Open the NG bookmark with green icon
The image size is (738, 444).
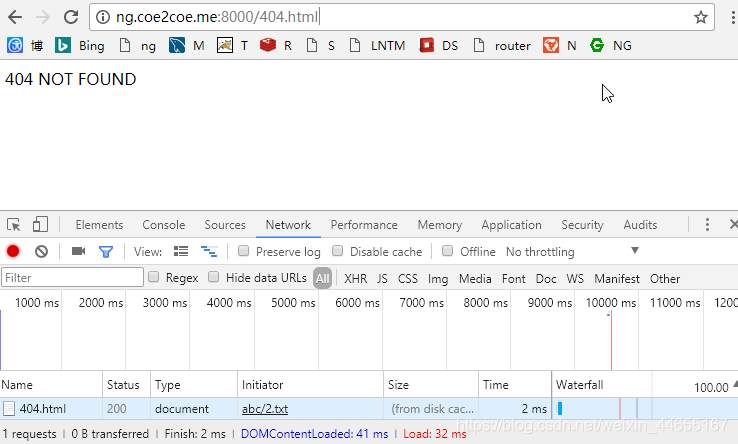pyautogui.click(x=610, y=46)
